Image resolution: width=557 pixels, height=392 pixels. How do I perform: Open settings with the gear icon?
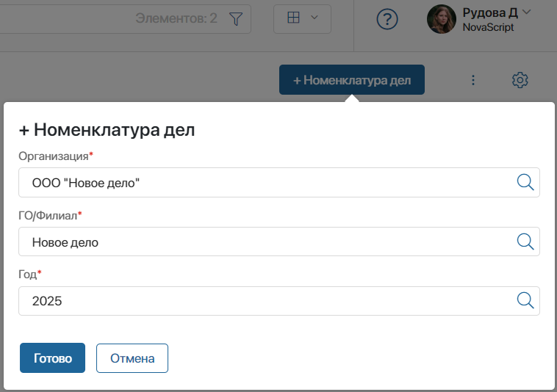click(x=520, y=80)
